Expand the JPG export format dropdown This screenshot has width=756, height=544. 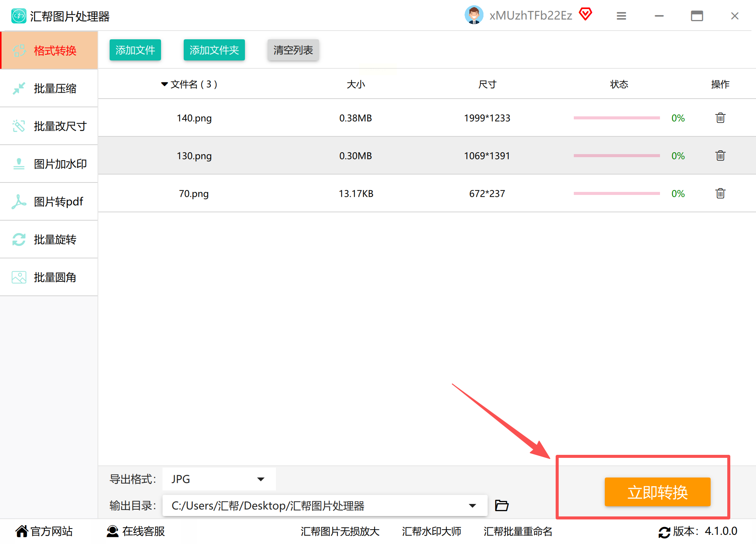tap(260, 479)
